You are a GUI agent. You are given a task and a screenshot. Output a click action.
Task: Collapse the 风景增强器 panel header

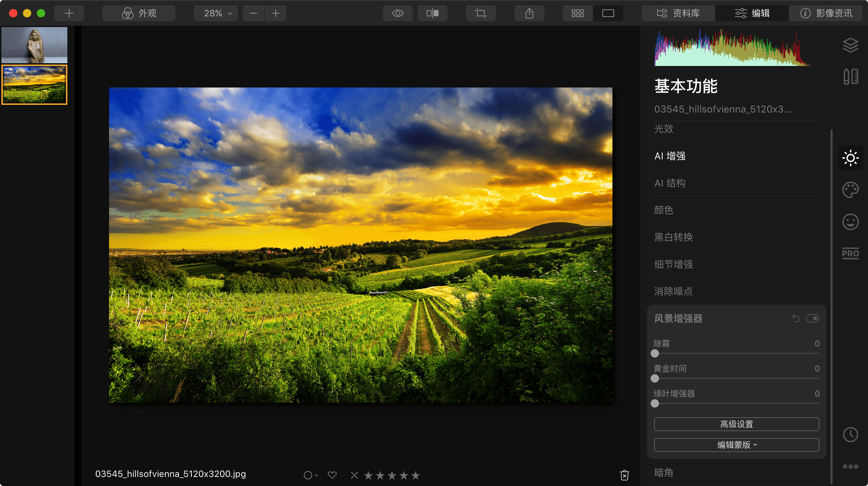click(678, 318)
